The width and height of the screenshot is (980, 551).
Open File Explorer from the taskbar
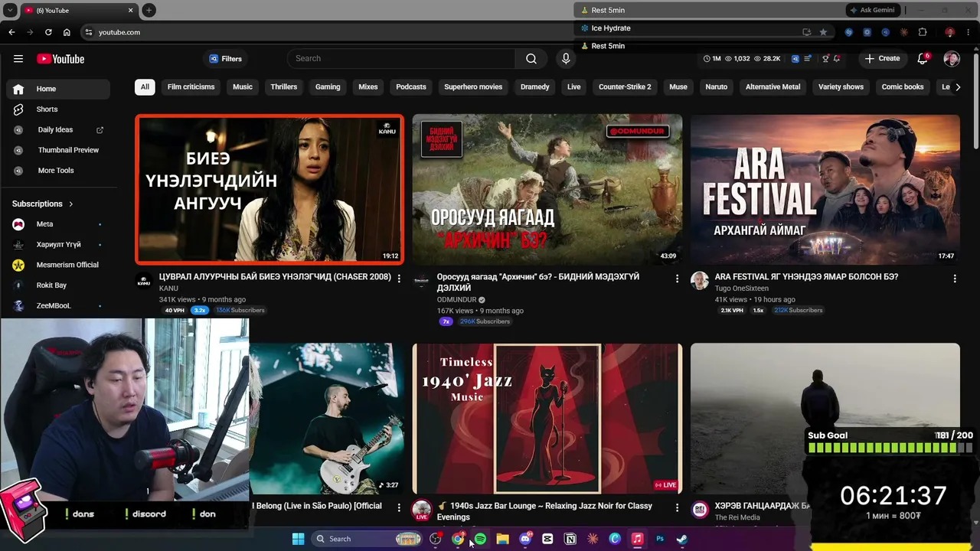[502, 539]
